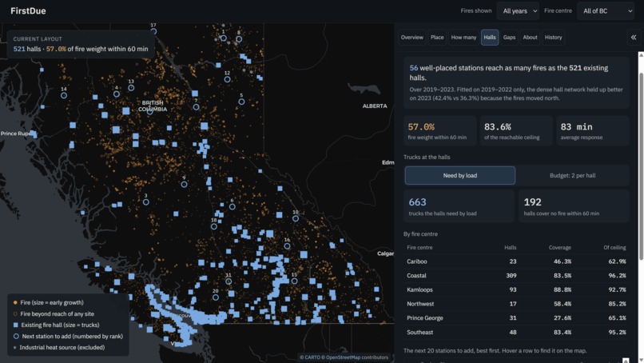This screenshot has height=363, width=644.
Task: Open the History tab
Action: (x=553, y=38)
